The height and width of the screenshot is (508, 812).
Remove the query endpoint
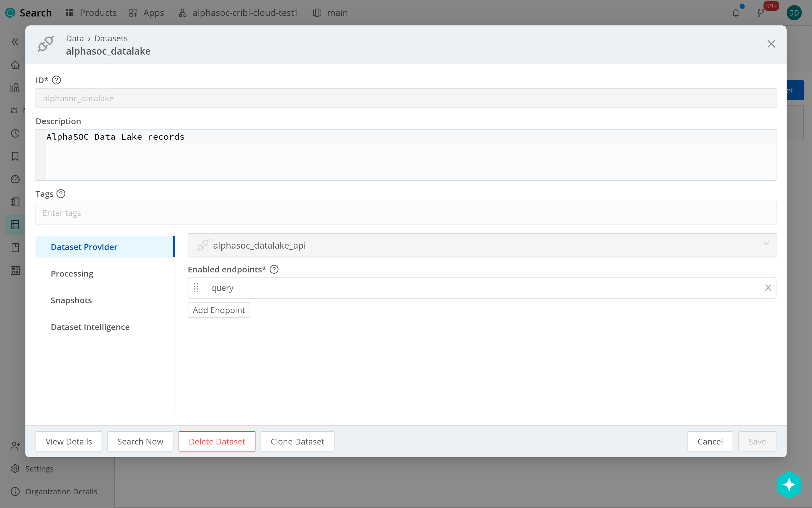pos(768,288)
